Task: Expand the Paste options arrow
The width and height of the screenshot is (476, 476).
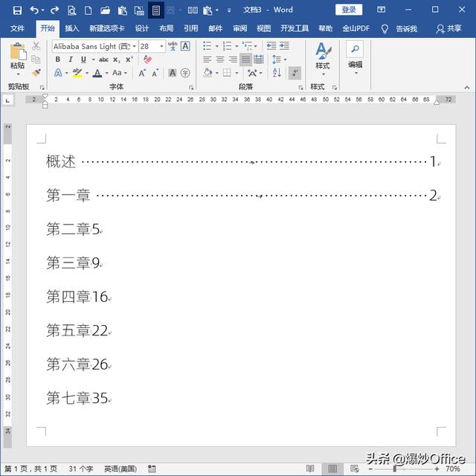Action: (18, 74)
